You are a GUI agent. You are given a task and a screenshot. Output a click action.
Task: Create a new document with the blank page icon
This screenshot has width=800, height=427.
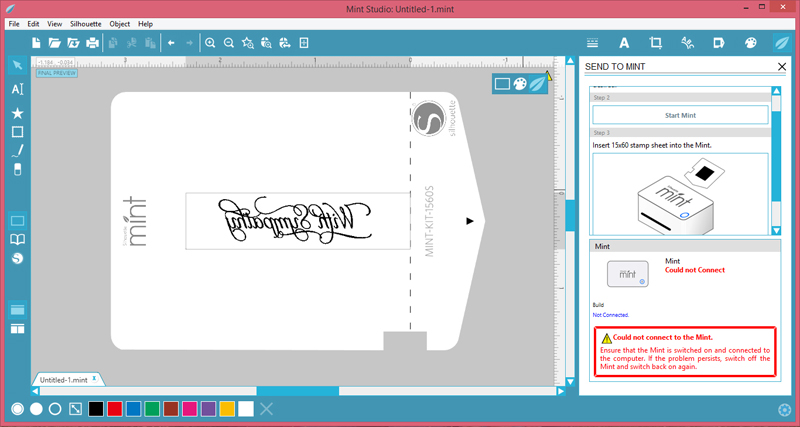[x=36, y=43]
